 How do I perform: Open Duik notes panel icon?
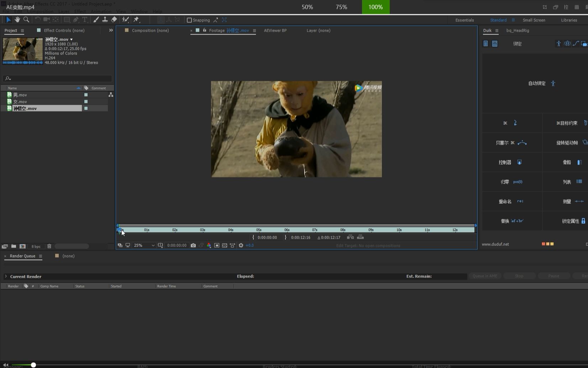coord(485,43)
